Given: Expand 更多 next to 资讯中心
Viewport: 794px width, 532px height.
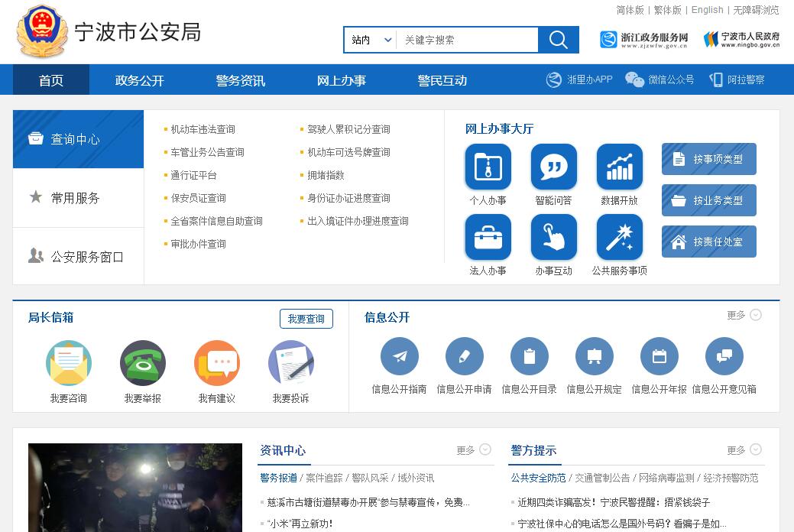Looking at the screenshot, I should (474, 450).
